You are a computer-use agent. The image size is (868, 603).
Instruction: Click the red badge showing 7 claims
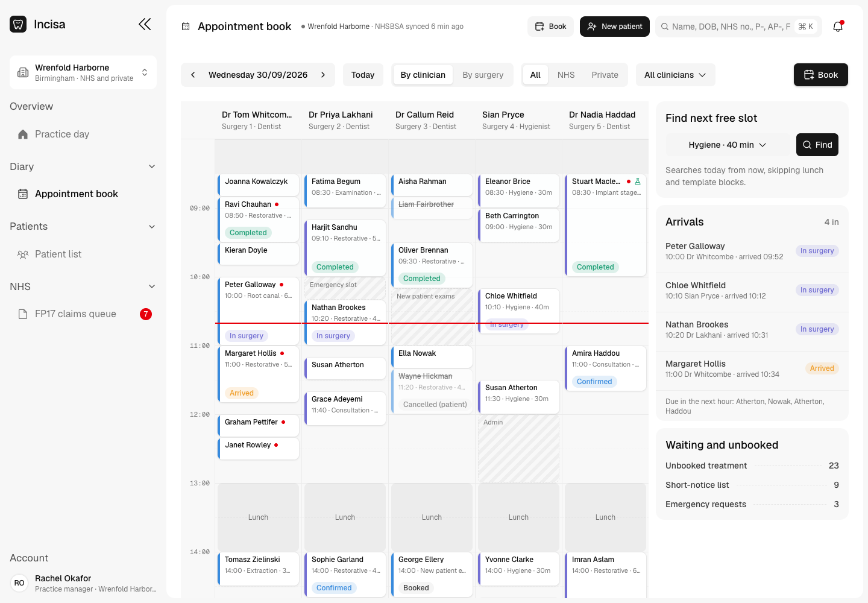point(146,314)
